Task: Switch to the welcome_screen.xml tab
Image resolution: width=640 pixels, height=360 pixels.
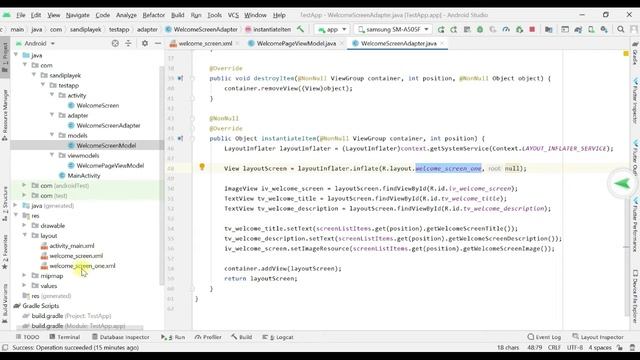Action: click(x=205, y=43)
